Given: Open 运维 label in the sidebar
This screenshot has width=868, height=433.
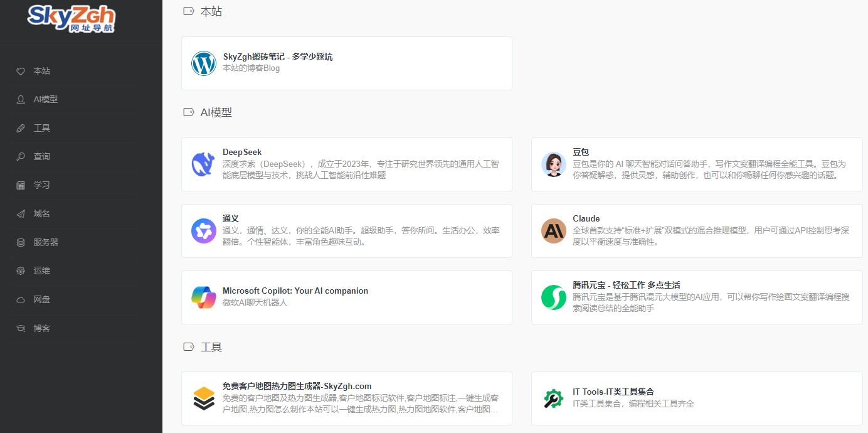Looking at the screenshot, I should pos(42,270).
